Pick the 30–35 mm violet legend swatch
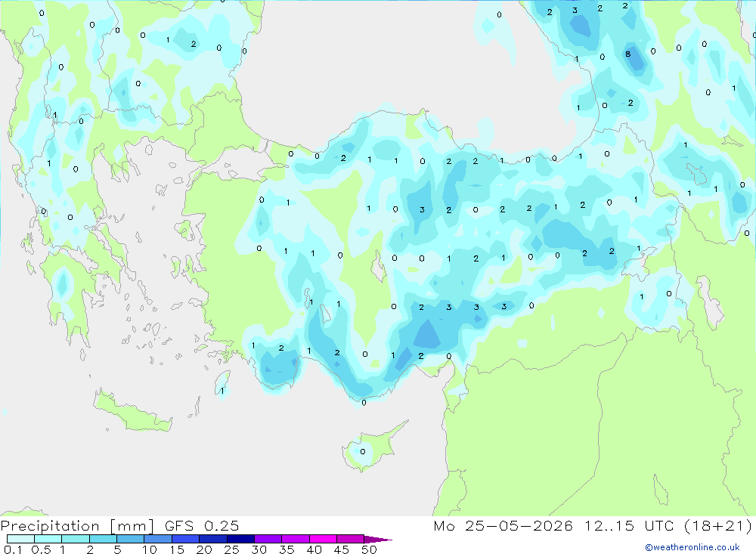 pos(268,539)
